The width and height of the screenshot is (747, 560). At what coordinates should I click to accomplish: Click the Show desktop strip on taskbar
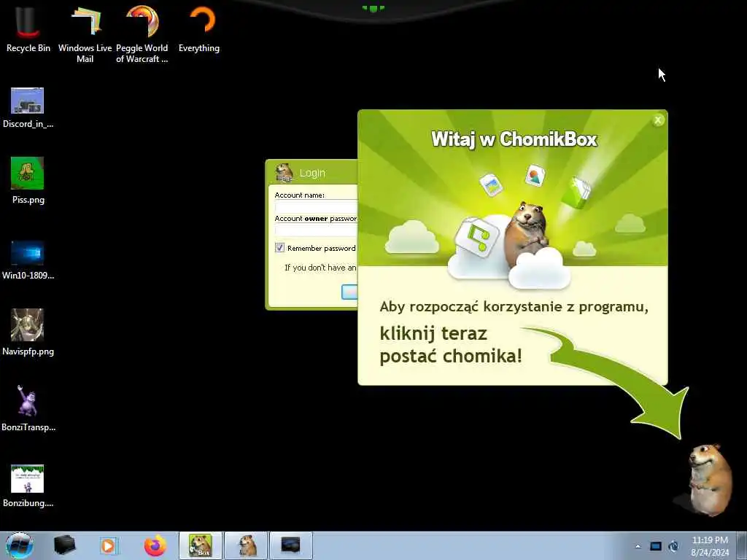click(x=741, y=545)
